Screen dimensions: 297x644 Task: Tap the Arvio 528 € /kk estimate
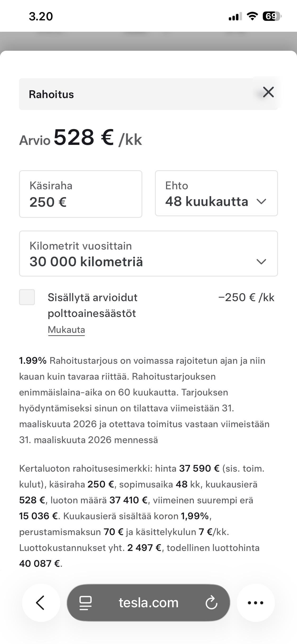pos(81,138)
